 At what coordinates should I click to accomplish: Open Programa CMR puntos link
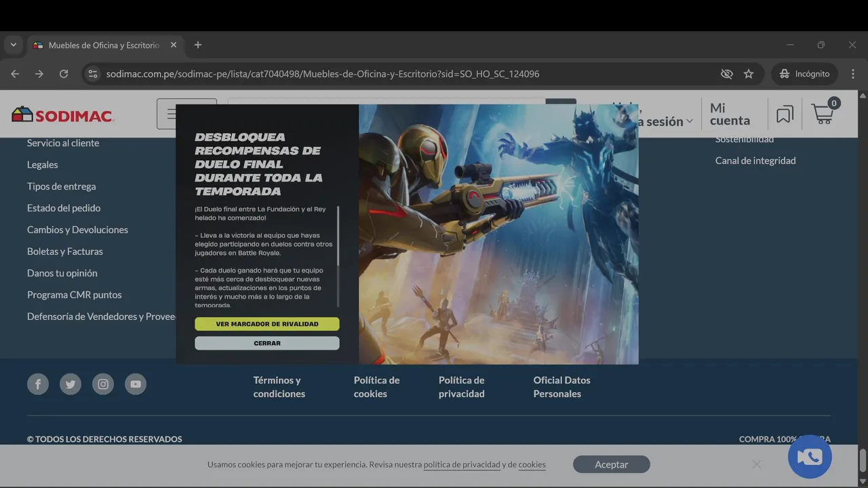click(75, 295)
